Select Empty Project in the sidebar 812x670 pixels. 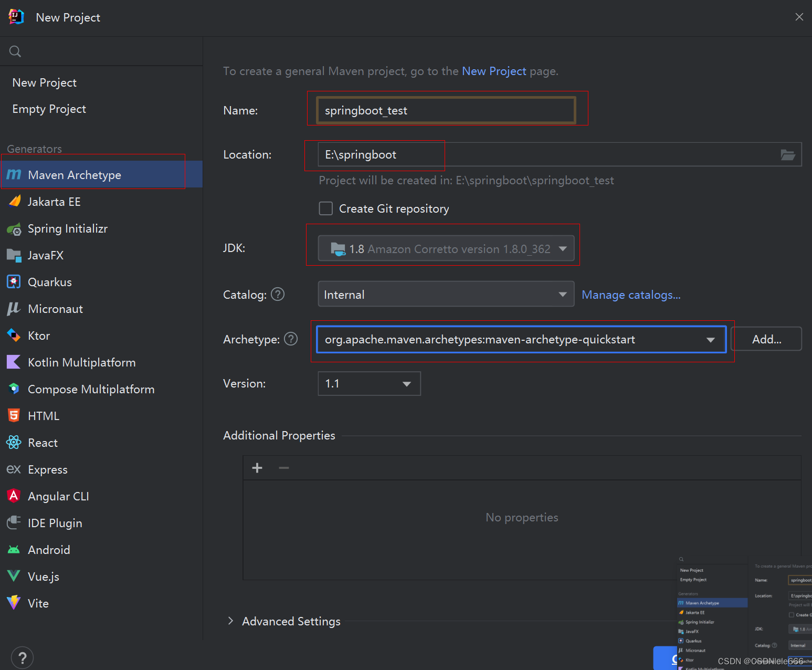[49, 109]
